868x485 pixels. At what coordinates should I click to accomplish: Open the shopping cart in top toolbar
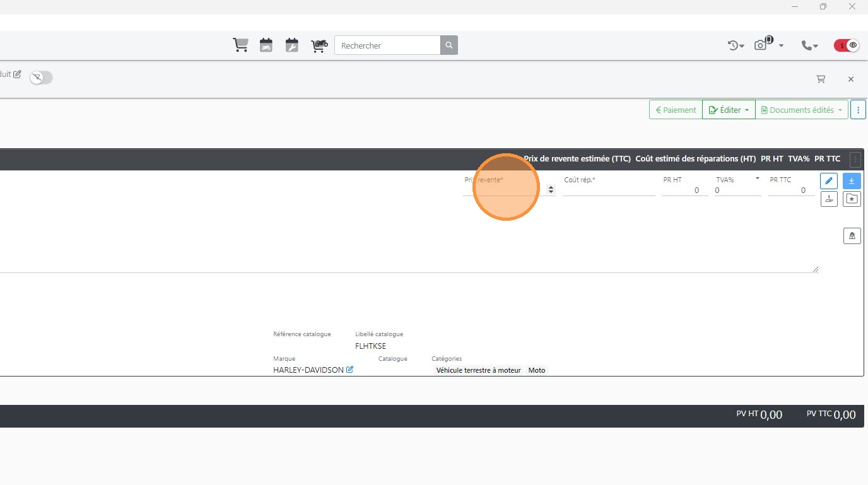pyautogui.click(x=240, y=45)
